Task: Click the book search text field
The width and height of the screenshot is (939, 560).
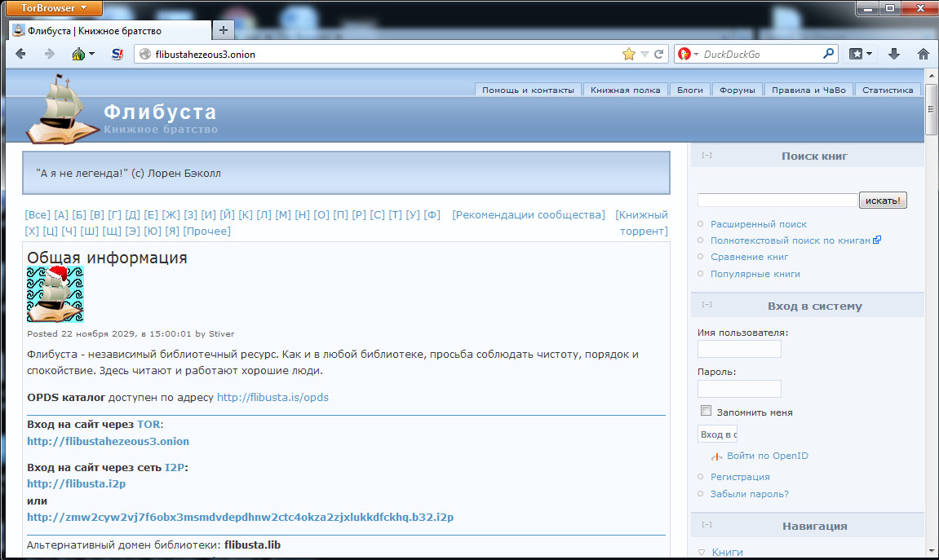Action: (x=777, y=200)
